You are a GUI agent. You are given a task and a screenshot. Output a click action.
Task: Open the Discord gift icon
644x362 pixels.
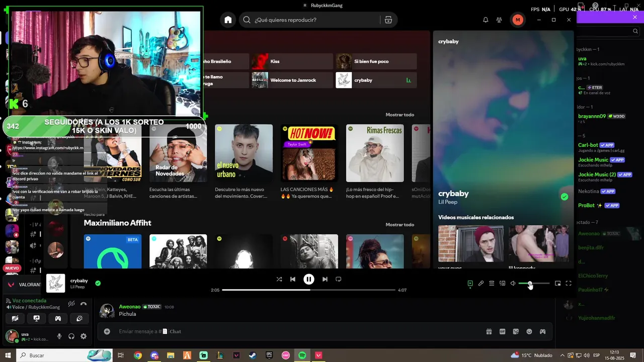[489, 331]
